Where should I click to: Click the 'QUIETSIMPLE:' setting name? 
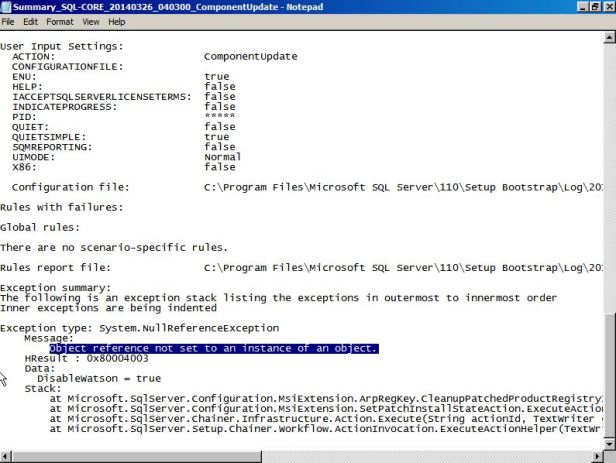(x=49, y=137)
